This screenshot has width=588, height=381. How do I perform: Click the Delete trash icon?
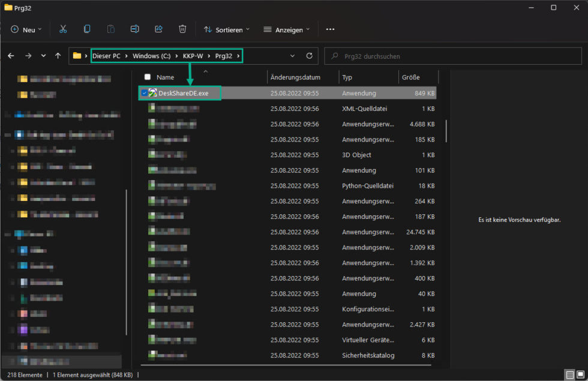pyautogui.click(x=182, y=29)
